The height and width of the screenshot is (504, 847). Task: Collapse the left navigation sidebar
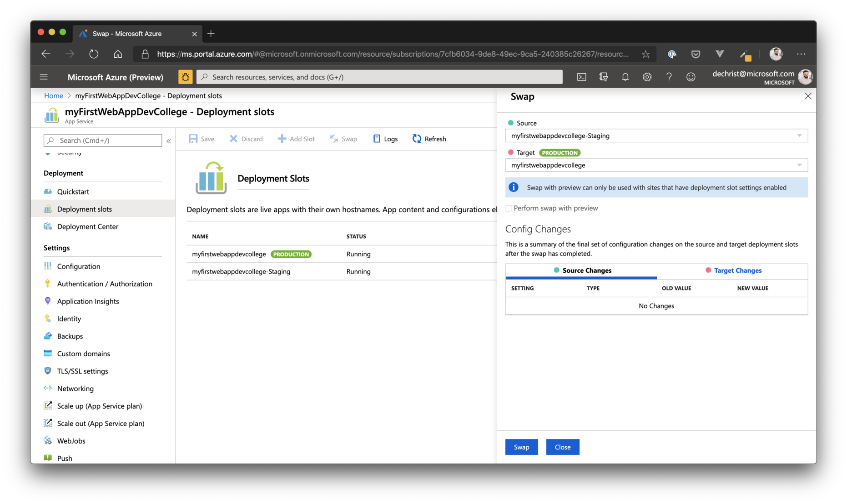pyautogui.click(x=168, y=141)
